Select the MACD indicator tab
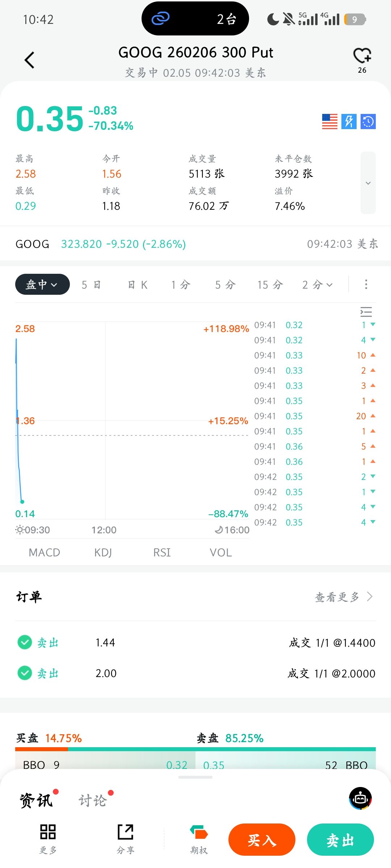This screenshot has width=391, height=868. coord(44,553)
